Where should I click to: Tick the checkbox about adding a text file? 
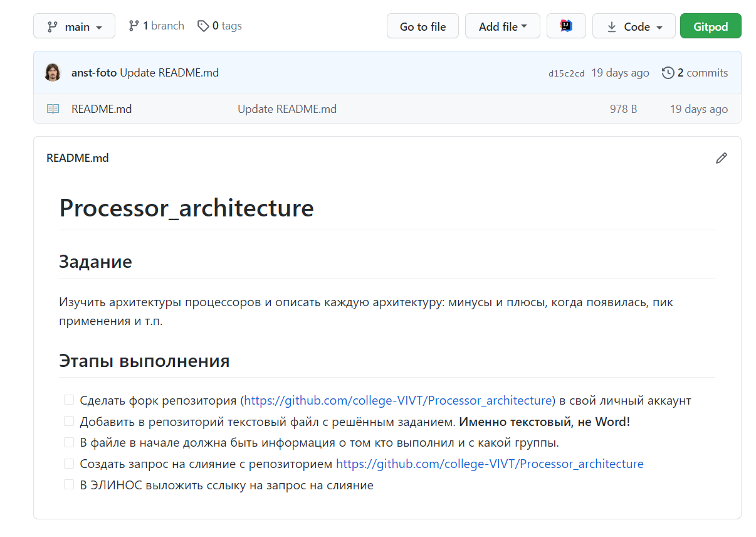tap(68, 421)
